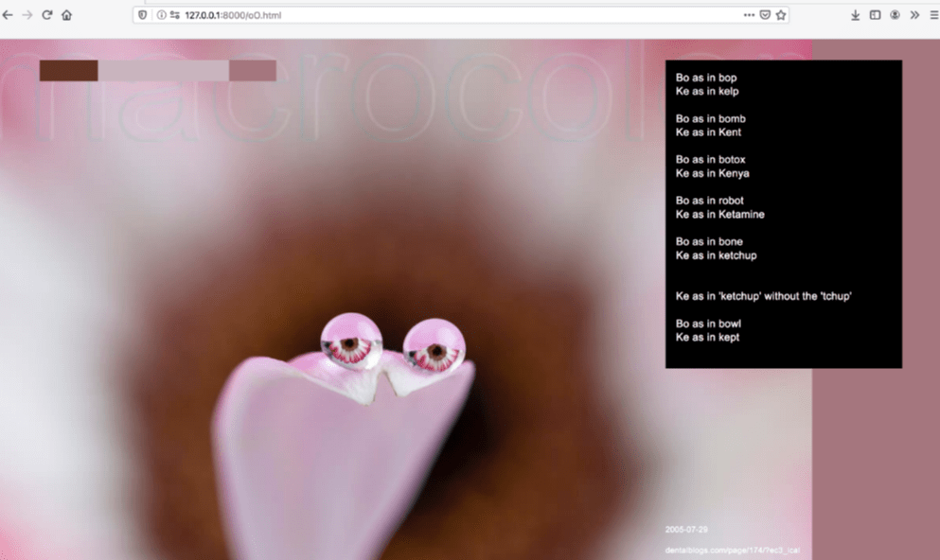The image size is (940, 560).
Task: Click inside the URL address bar
Action: click(379, 14)
